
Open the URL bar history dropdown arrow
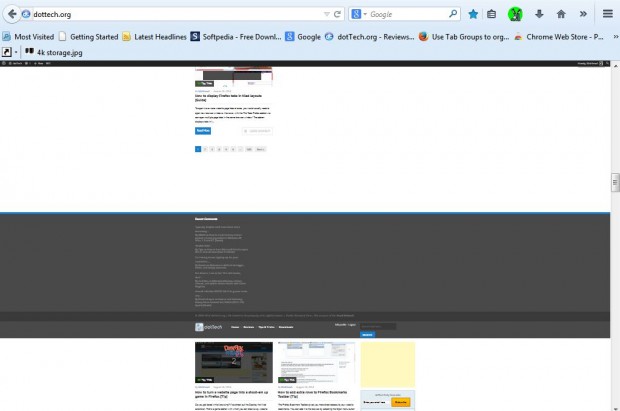click(x=327, y=14)
